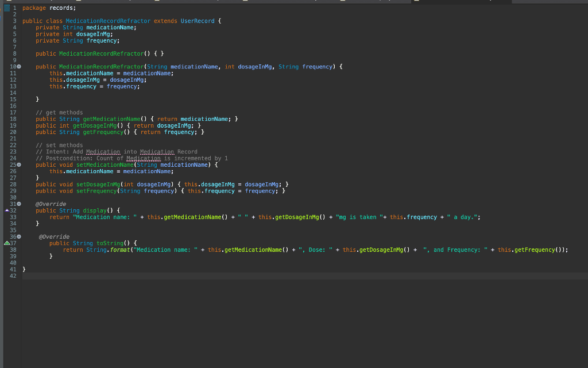Collapse the constructor using its gutter fold circle

[x=18, y=66]
